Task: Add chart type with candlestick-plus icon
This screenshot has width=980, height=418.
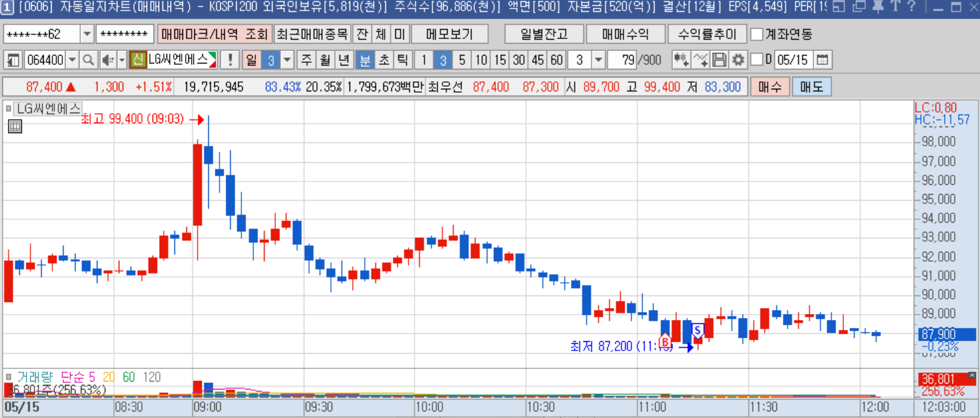Action: coord(681,60)
